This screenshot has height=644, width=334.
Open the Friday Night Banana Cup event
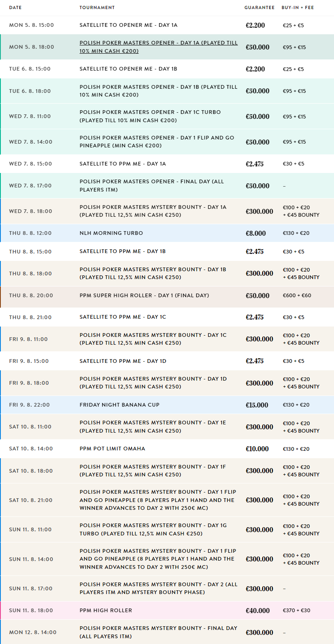[x=120, y=405]
